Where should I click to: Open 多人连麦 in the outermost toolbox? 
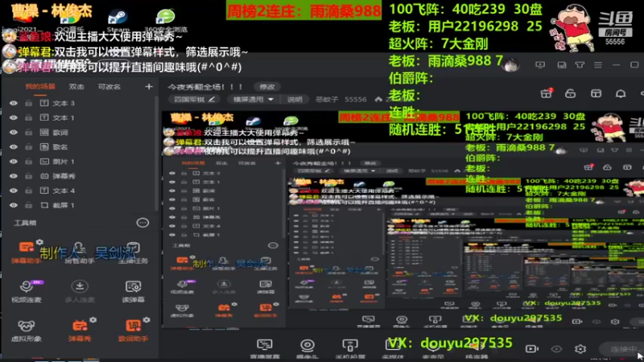(80, 291)
